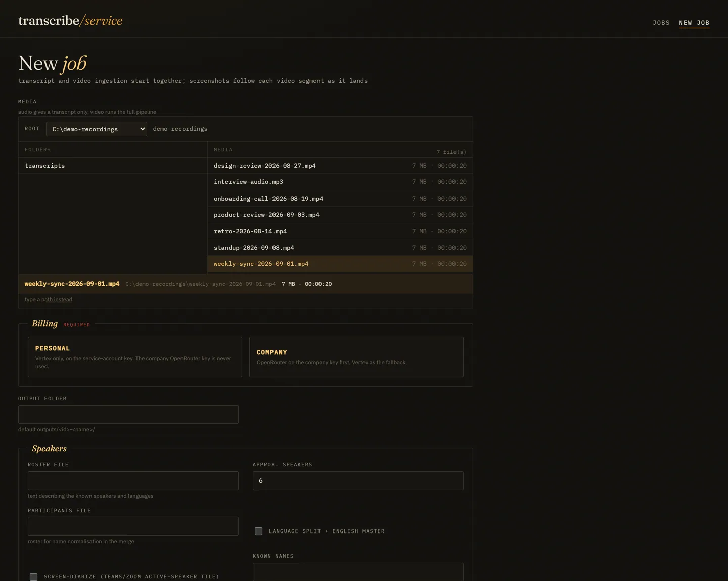Go to the Jobs page
Screen dimensions: 728x581
[x=661, y=23]
